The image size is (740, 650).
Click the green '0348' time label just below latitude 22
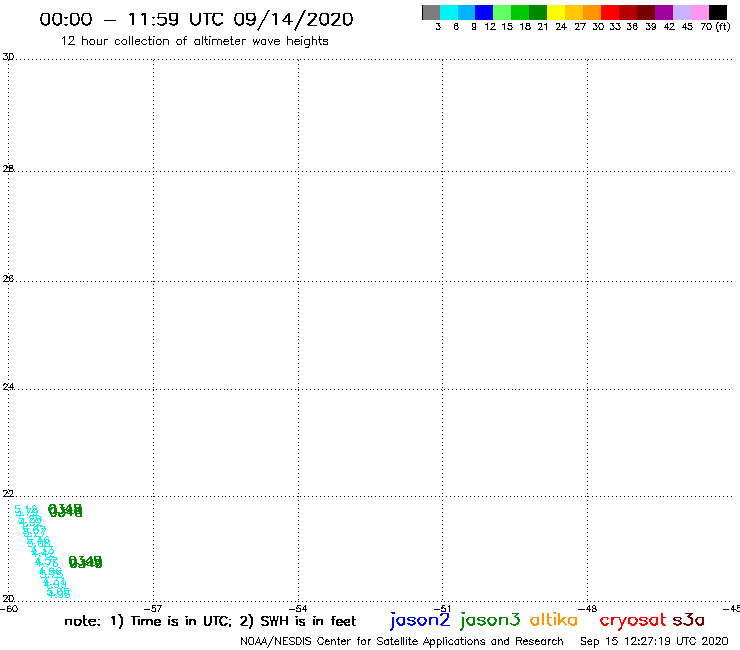[65, 510]
